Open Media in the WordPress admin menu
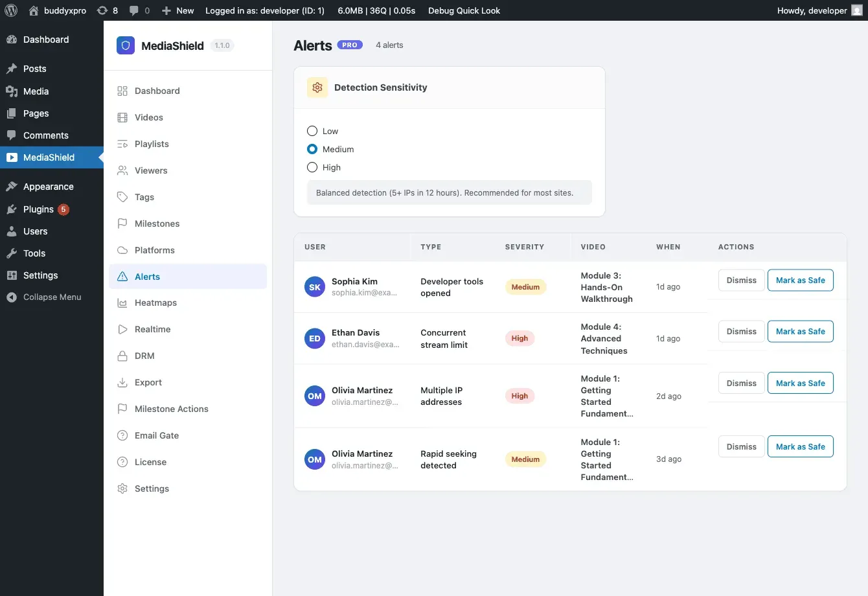The height and width of the screenshot is (596, 868). click(x=52, y=91)
